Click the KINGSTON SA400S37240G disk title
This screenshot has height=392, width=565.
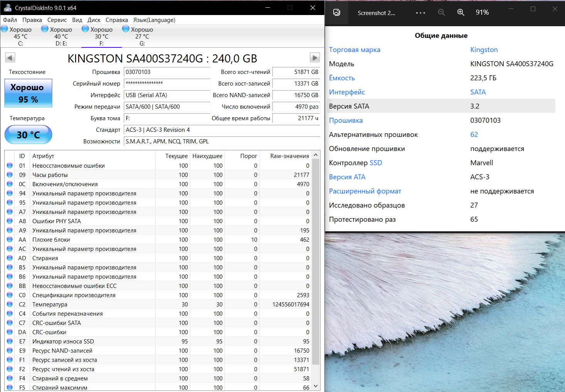pyautogui.click(x=162, y=58)
